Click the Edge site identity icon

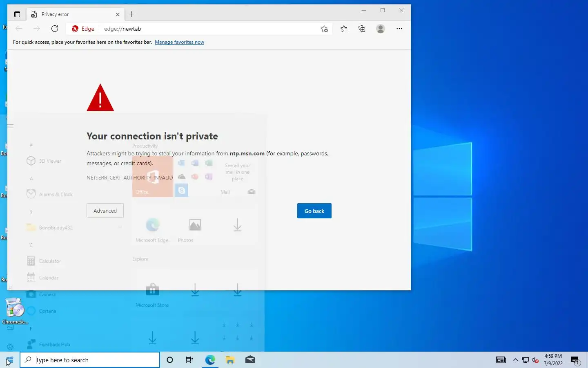(x=83, y=29)
